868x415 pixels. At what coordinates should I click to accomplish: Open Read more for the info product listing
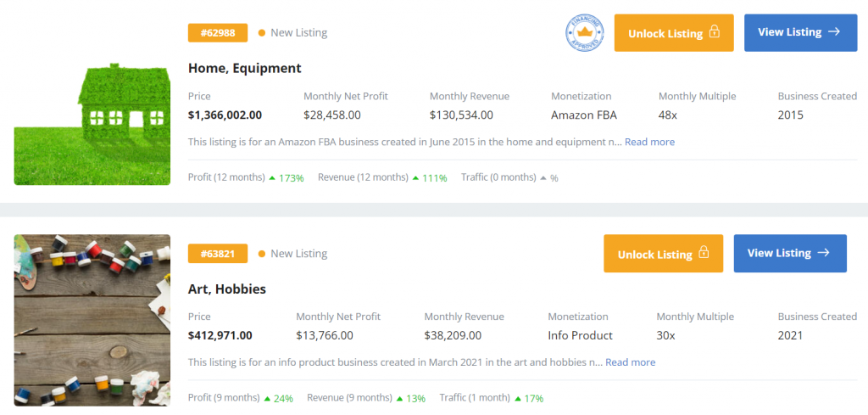click(630, 362)
